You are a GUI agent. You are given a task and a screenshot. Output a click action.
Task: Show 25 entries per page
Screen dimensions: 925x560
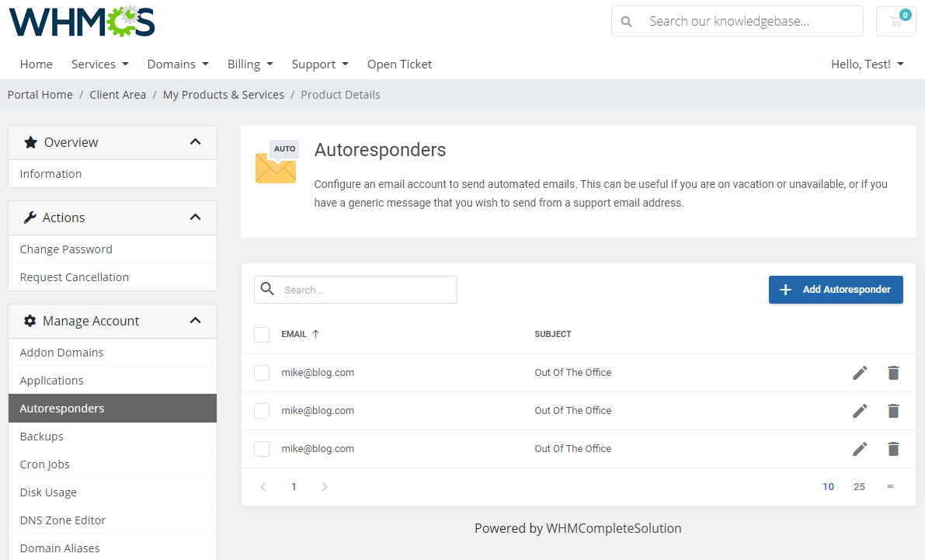859,486
